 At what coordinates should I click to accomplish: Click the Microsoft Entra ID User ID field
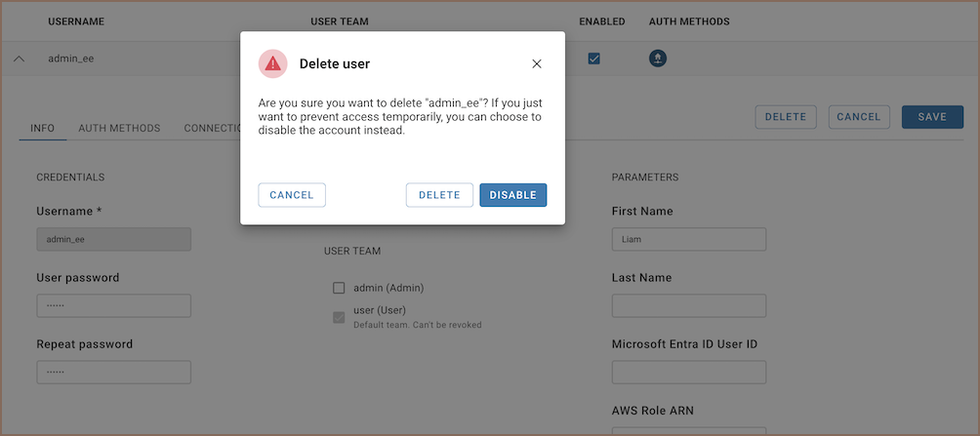click(x=688, y=372)
